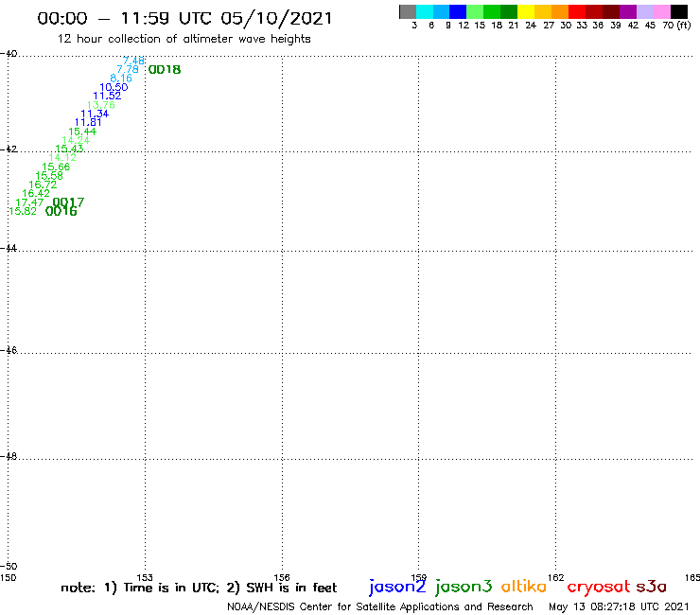
Task: Click the value 15.43 near latitude -42
Action: [x=69, y=149]
